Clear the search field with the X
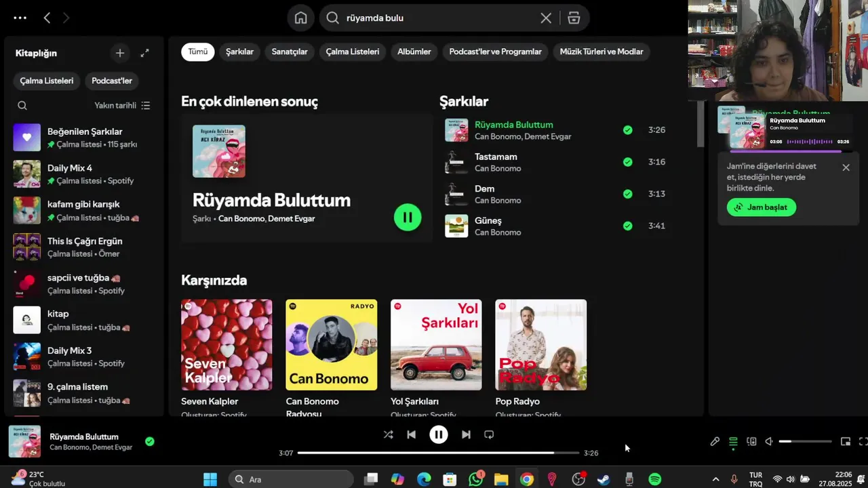 pos(546,18)
